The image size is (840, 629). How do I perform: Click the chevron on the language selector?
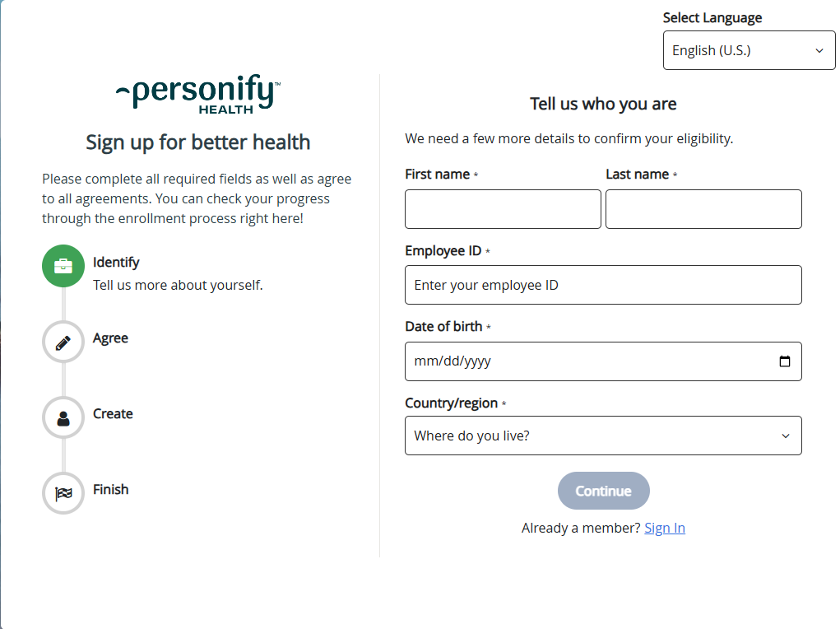pyautogui.click(x=819, y=49)
